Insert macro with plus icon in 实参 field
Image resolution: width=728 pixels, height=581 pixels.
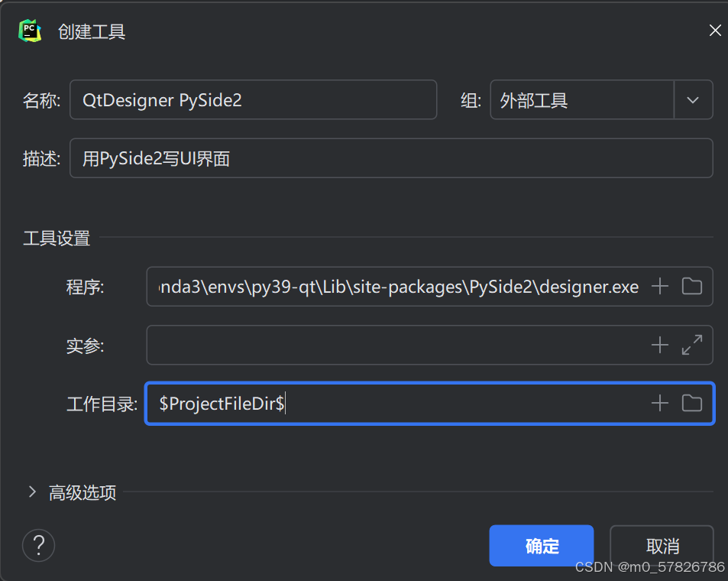pos(660,345)
